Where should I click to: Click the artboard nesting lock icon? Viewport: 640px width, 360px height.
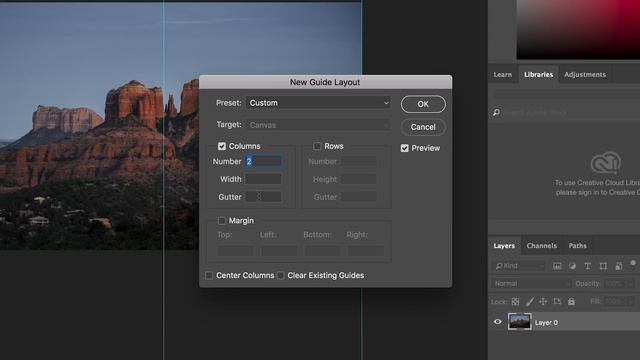pos(557,302)
